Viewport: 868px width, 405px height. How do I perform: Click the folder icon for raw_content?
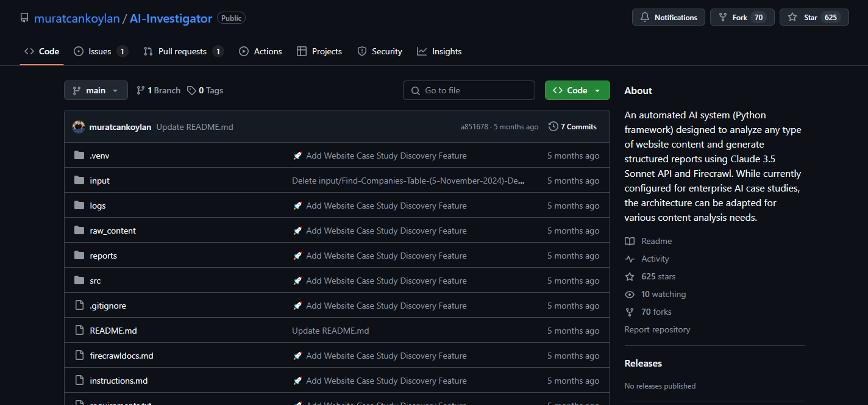coord(79,231)
